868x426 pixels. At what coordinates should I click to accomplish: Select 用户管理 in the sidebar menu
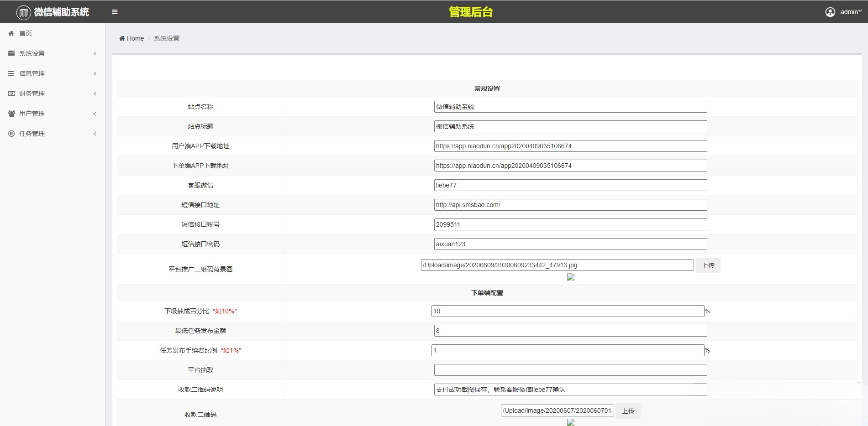pyautogui.click(x=32, y=114)
